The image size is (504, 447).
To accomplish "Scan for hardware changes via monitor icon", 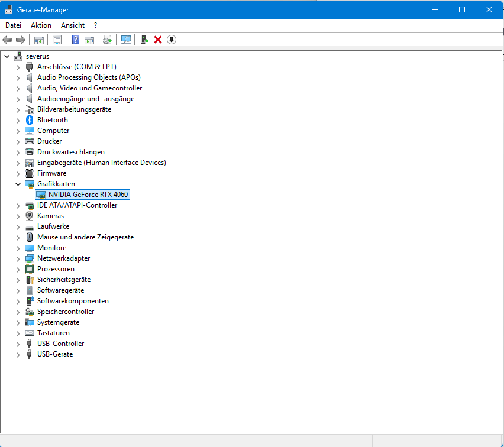I will click(x=125, y=40).
